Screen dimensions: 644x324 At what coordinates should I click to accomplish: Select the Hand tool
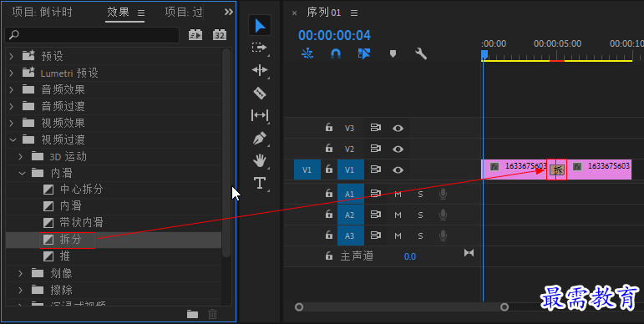260,160
